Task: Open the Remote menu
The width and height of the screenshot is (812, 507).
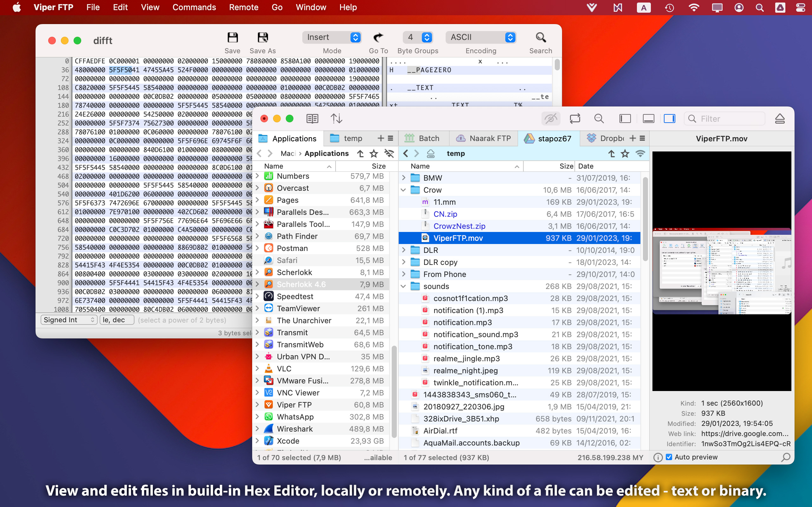Action: tap(243, 7)
